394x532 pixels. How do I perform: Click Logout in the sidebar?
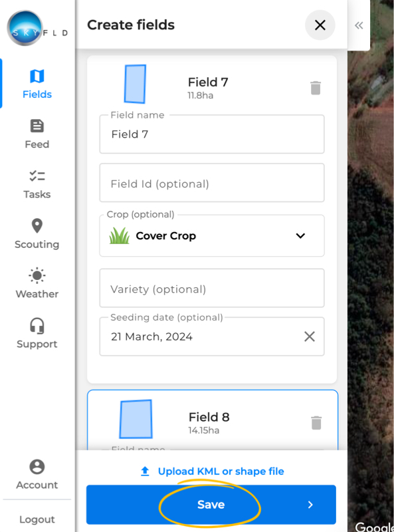point(37,519)
